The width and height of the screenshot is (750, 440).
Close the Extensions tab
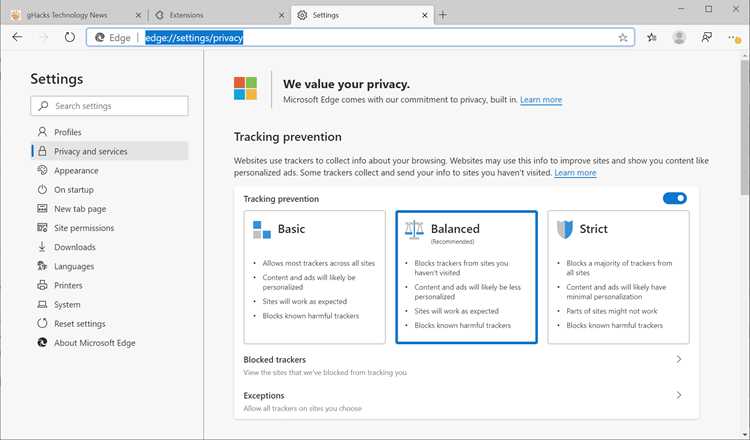[282, 15]
